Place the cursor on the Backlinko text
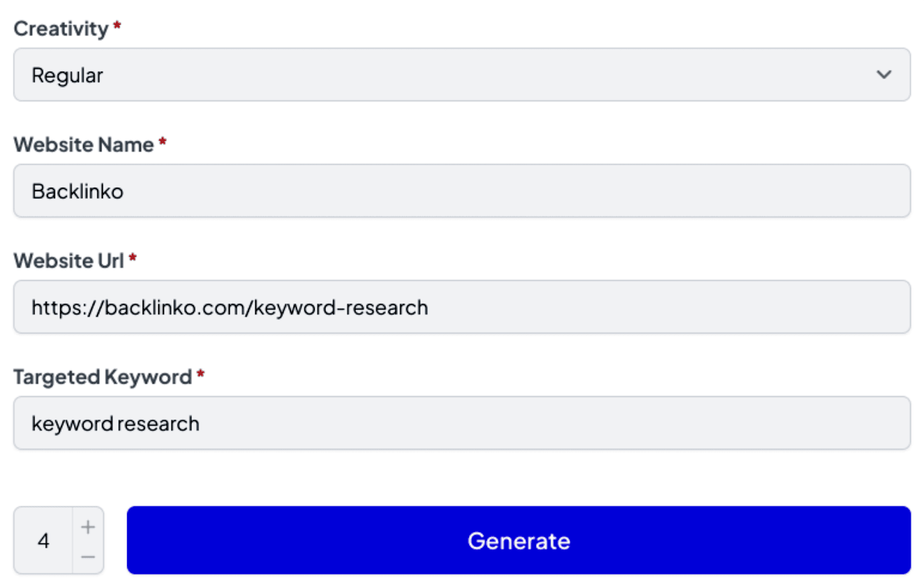The height and width of the screenshot is (585, 924). click(x=77, y=192)
